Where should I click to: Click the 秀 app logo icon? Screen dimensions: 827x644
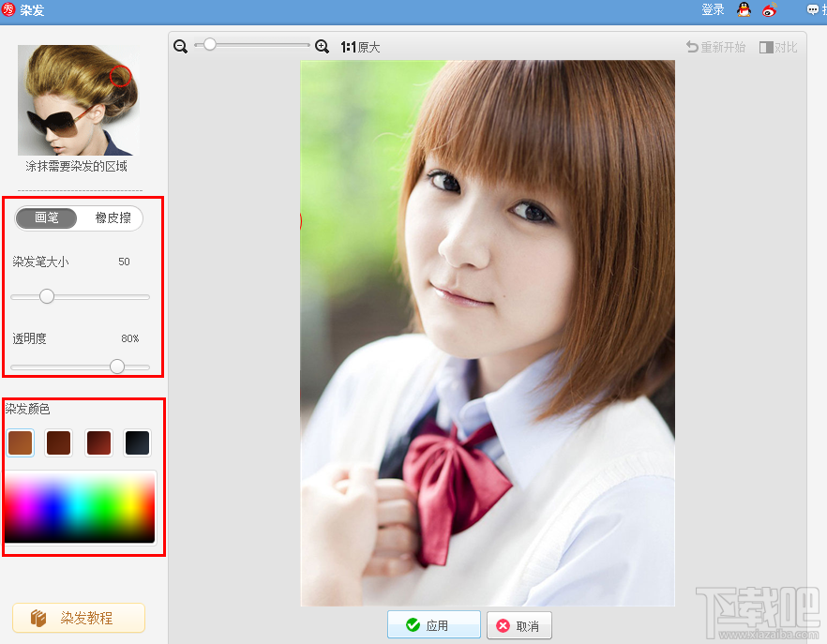[8, 9]
